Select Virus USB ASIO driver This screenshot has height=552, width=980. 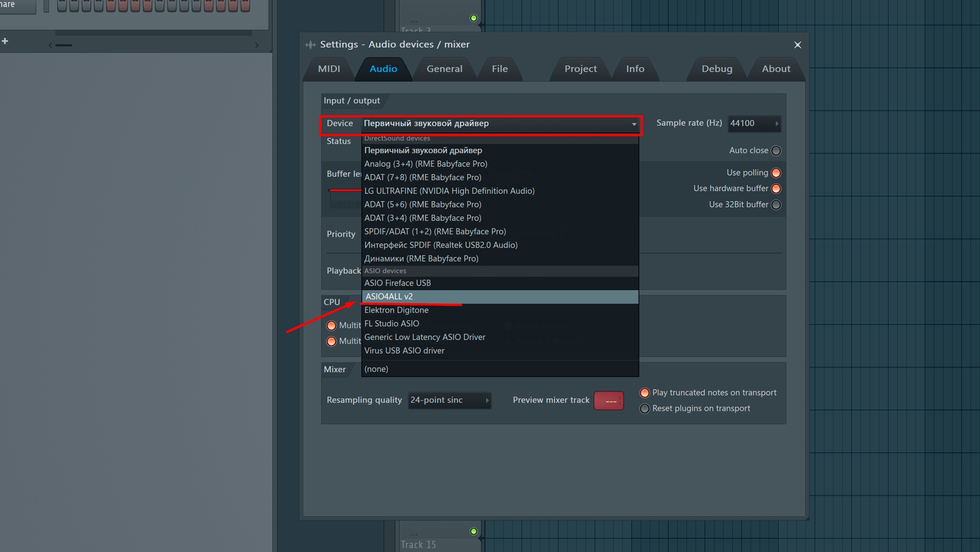(500, 351)
